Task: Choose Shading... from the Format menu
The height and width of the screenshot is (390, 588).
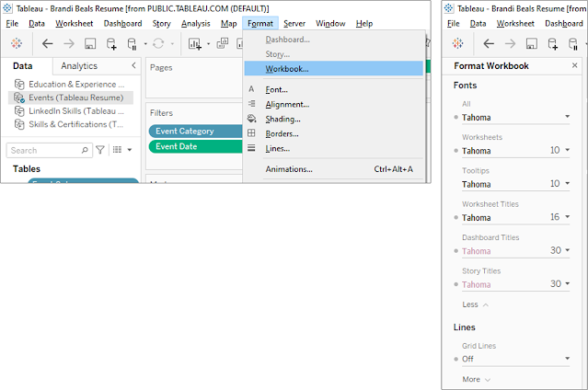Action: tap(333, 119)
